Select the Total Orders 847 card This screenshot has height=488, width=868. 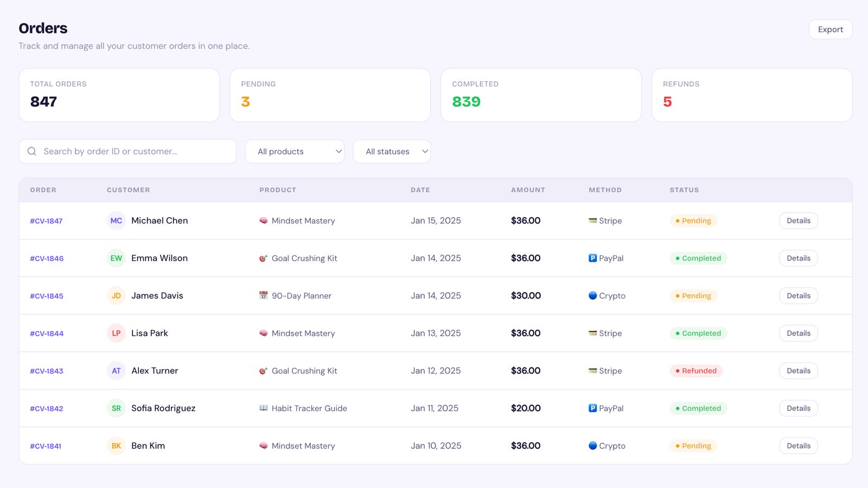[x=119, y=95]
